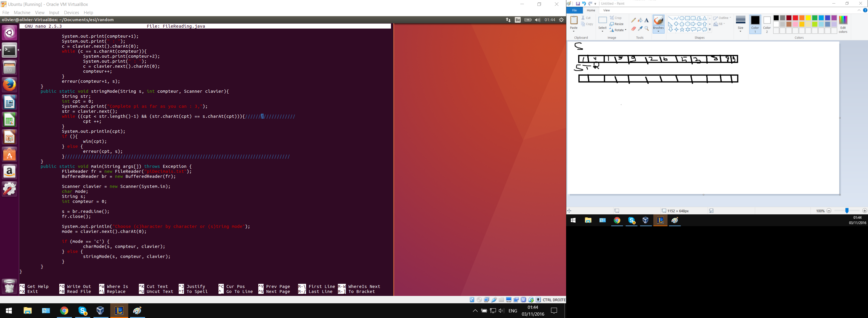
Task: Open VirtualBox Machine menu
Action: [x=22, y=12]
